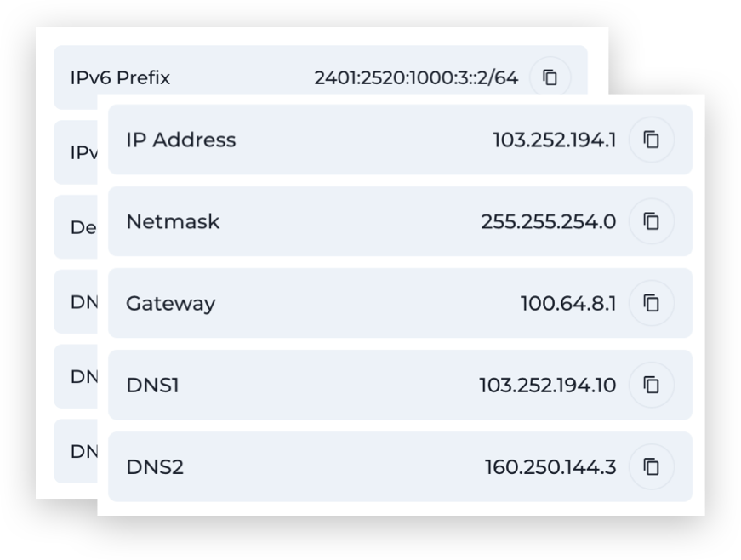This screenshot has height=560, width=741.
Task: Click the DNS1 label
Action: (152, 386)
